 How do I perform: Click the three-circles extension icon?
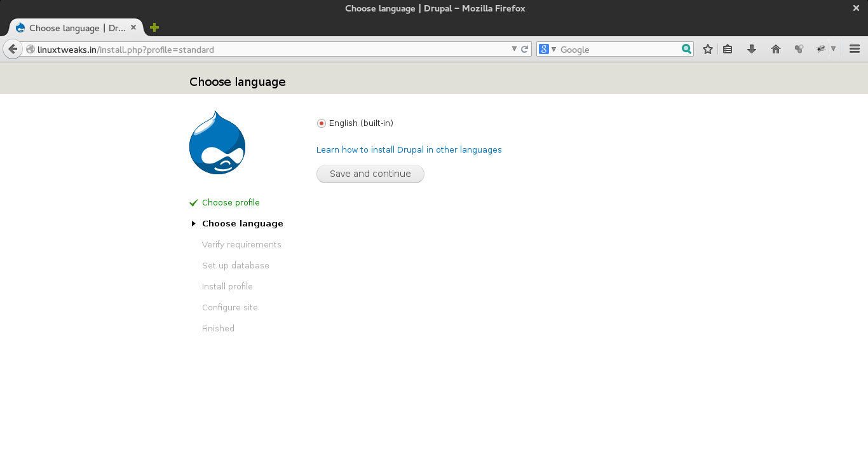point(799,49)
